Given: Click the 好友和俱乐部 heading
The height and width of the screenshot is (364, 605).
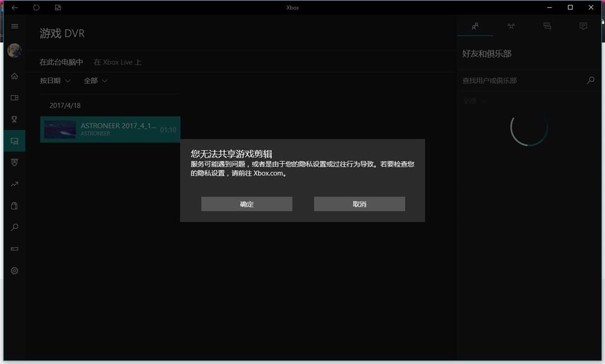Looking at the screenshot, I should [487, 54].
